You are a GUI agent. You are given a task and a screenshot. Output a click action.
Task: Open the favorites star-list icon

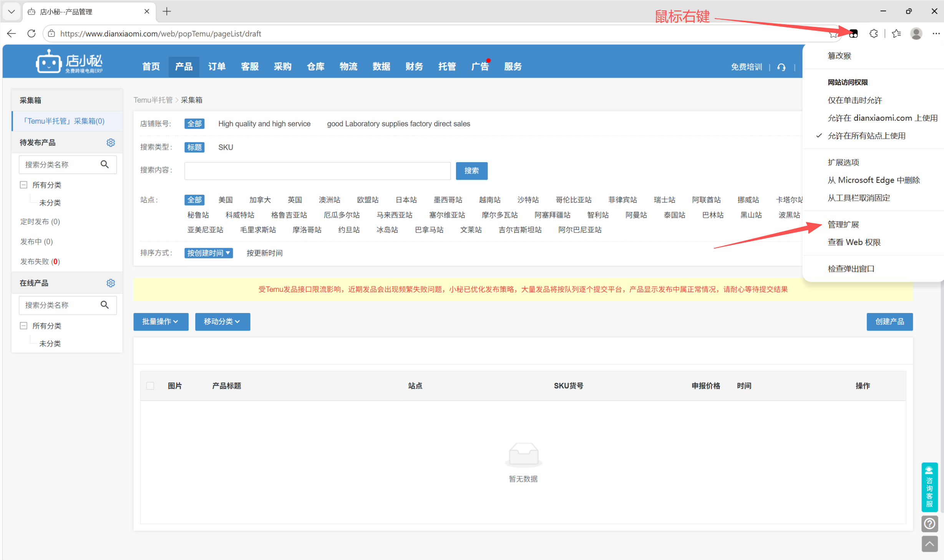(x=896, y=34)
